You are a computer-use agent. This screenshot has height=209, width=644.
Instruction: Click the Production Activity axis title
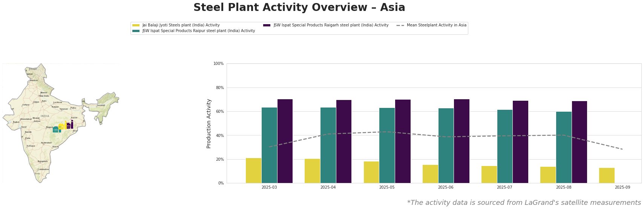coord(209,123)
